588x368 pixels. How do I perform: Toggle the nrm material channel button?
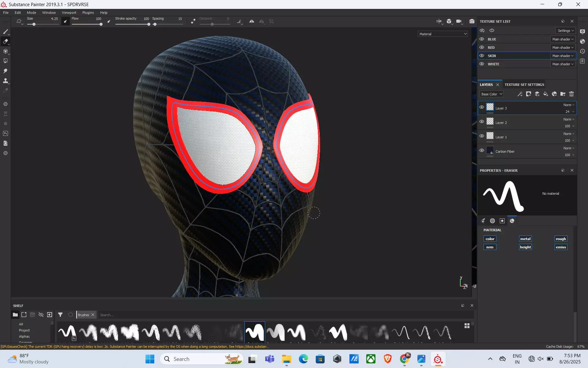(x=490, y=247)
